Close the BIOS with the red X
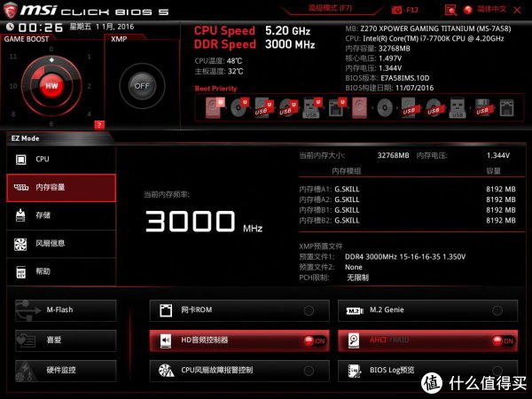The width and height of the screenshot is (532, 399). [517, 10]
